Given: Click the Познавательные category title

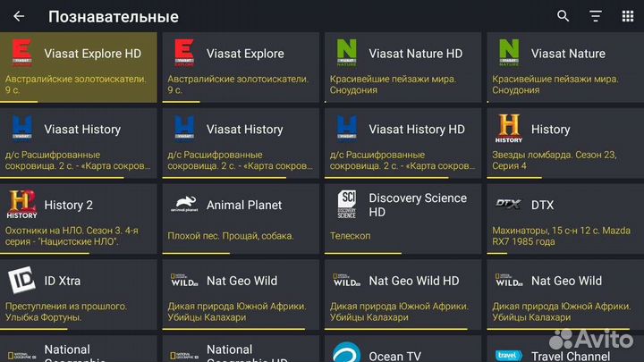Looking at the screenshot, I should tap(114, 17).
